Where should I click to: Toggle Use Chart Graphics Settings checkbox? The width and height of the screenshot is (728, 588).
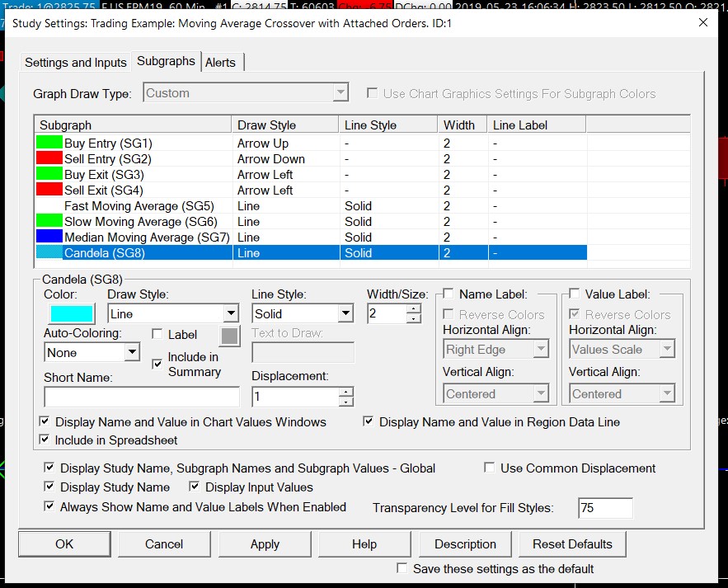point(372,93)
